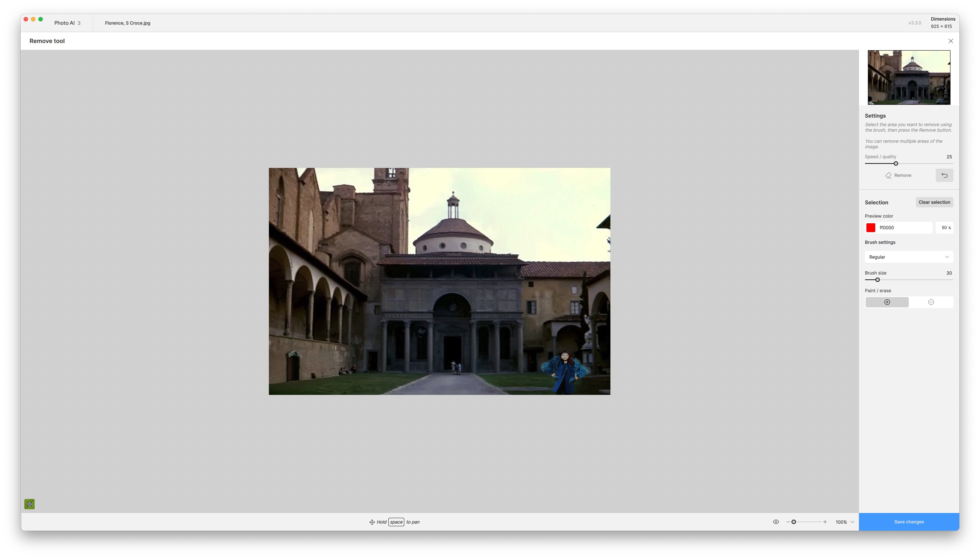
Task: Toggle the eye preview icon
Action: tap(776, 521)
